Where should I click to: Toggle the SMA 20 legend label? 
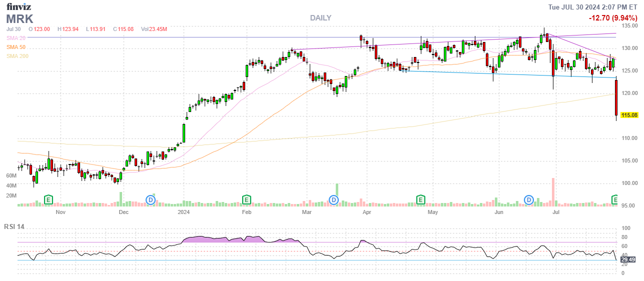click(x=16, y=38)
